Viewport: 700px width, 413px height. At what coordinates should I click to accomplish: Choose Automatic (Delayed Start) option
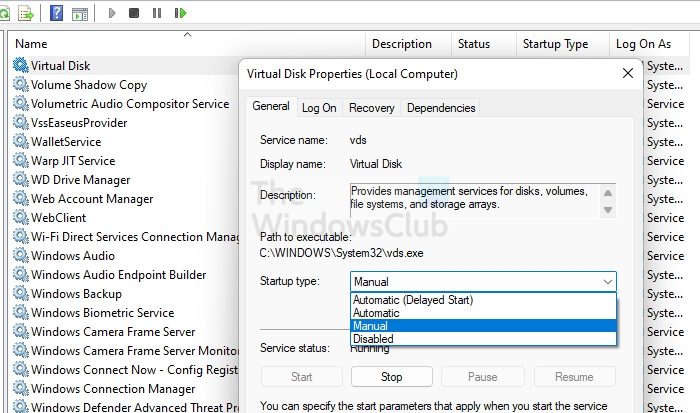412,300
